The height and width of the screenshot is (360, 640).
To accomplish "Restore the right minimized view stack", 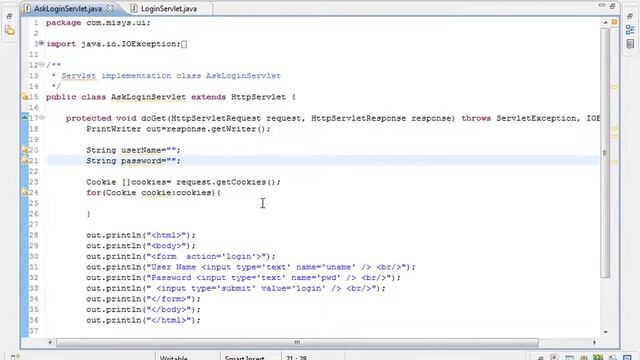I will click(x=630, y=16).
